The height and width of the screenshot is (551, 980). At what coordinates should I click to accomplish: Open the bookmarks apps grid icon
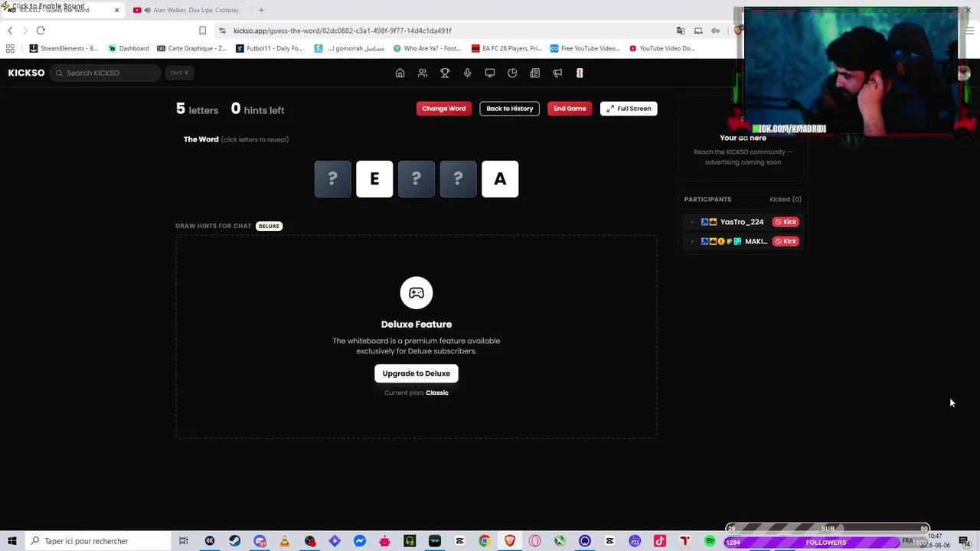(10, 48)
